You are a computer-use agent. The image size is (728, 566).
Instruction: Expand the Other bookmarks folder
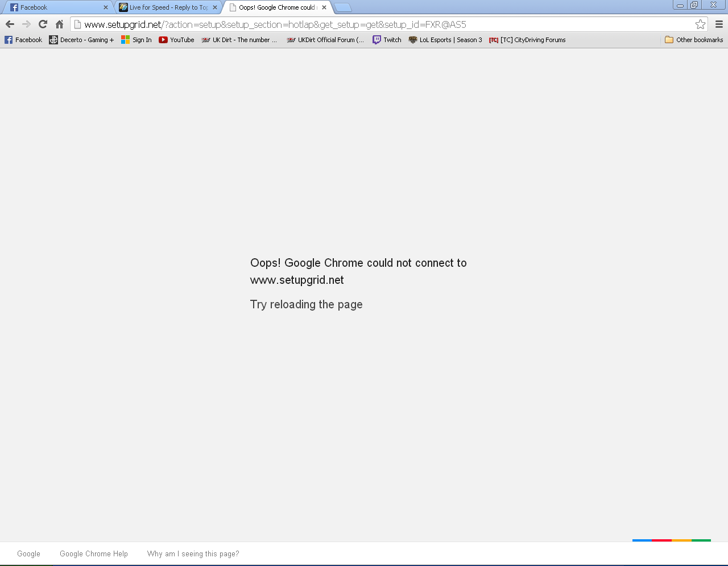click(x=694, y=40)
